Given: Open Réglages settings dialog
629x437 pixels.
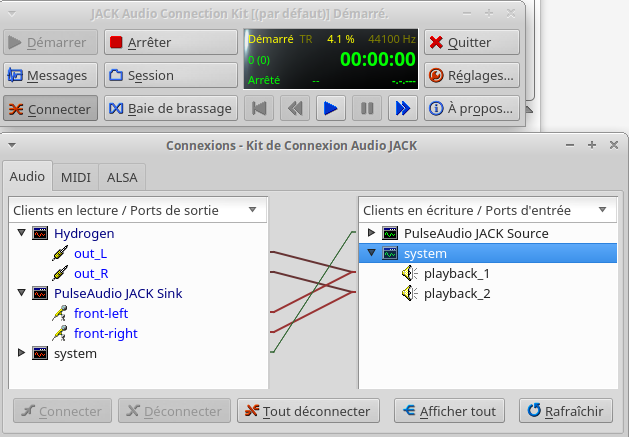Looking at the screenshot, I should [472, 75].
